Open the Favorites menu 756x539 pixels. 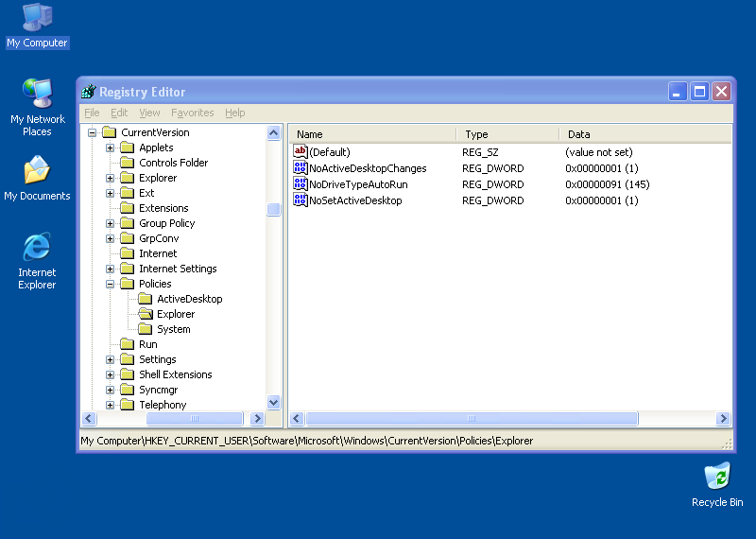193,113
